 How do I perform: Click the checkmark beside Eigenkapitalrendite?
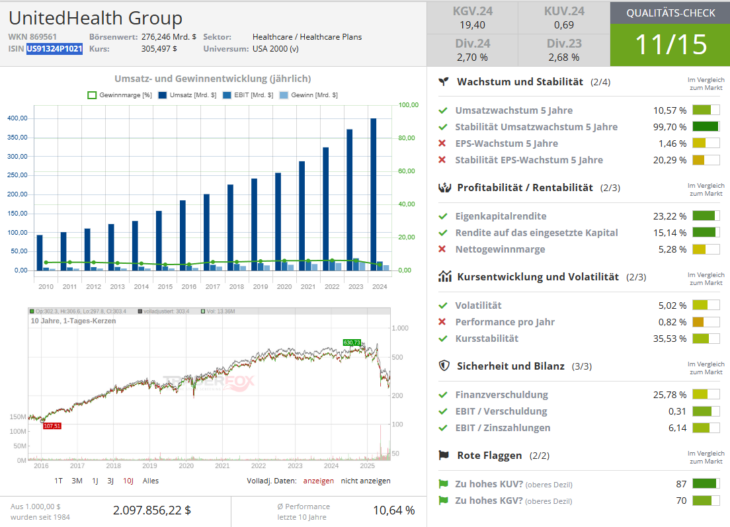[443, 216]
